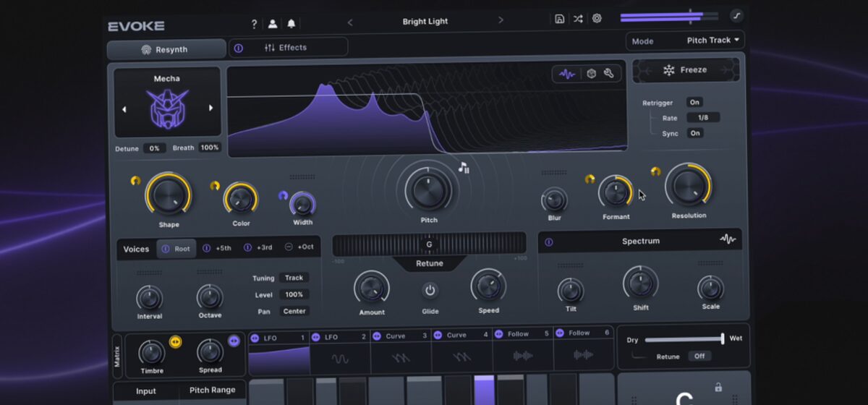Open the Mode Pitch Track dropdown

685,40
